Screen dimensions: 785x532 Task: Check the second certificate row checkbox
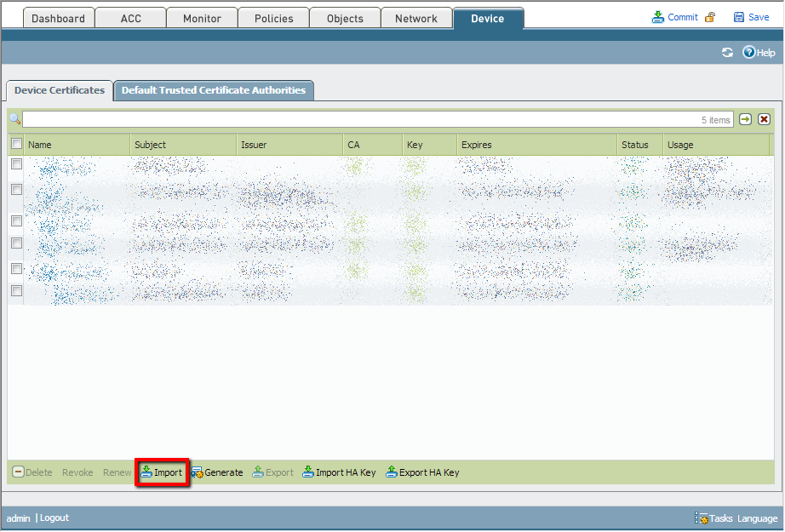click(x=16, y=189)
